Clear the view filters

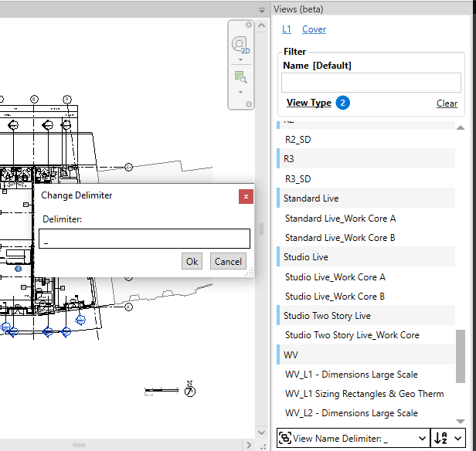pos(447,103)
